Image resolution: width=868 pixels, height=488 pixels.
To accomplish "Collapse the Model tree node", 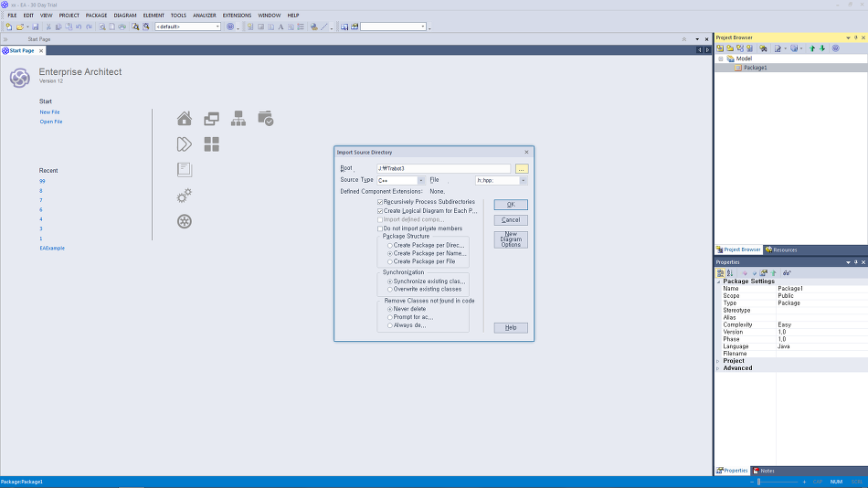I will point(721,58).
